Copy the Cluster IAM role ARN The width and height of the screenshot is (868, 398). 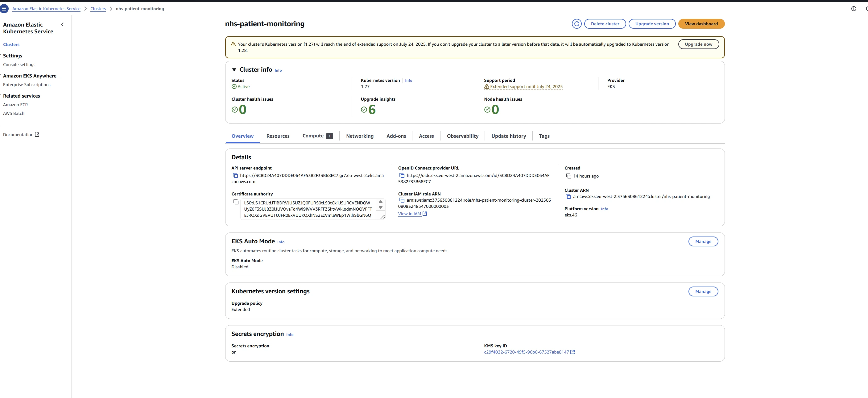(402, 200)
